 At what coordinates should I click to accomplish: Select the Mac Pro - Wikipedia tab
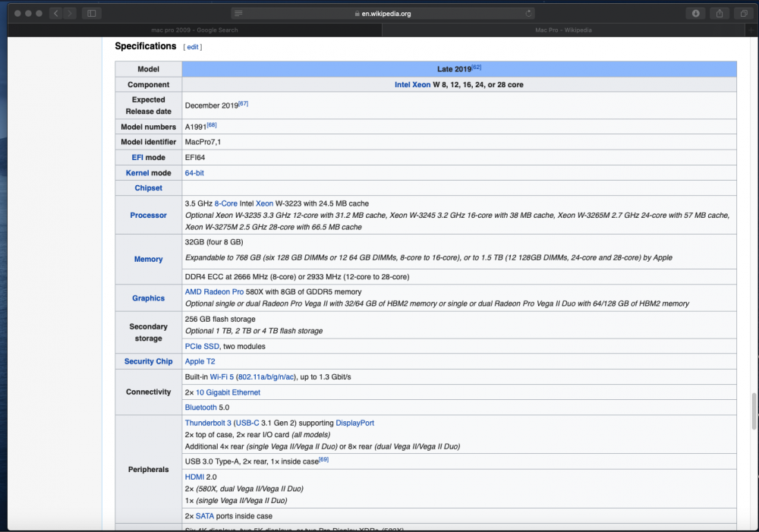tap(563, 30)
